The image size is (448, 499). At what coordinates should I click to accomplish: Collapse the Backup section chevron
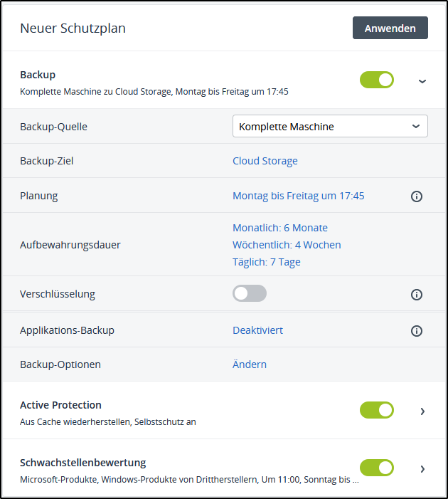pos(422,81)
